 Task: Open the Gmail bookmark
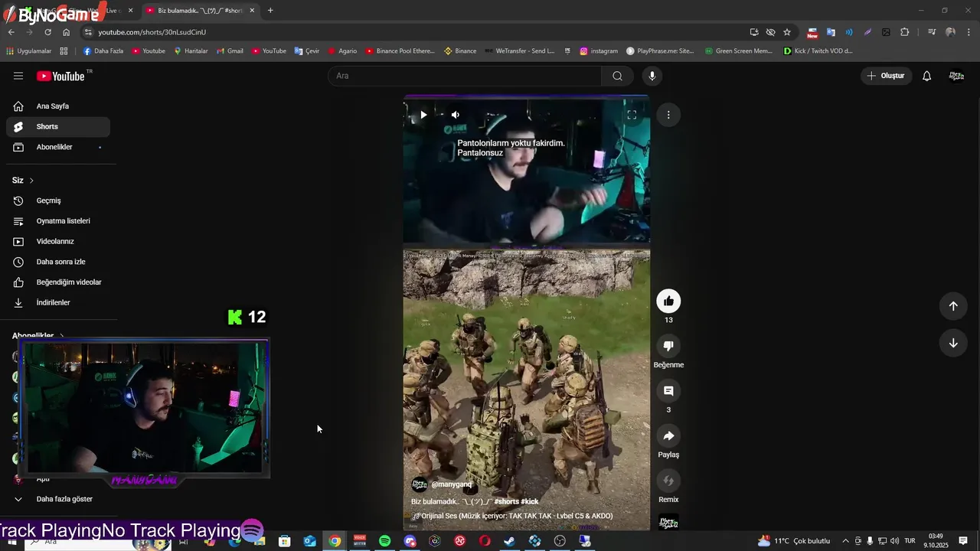pyautogui.click(x=230, y=51)
